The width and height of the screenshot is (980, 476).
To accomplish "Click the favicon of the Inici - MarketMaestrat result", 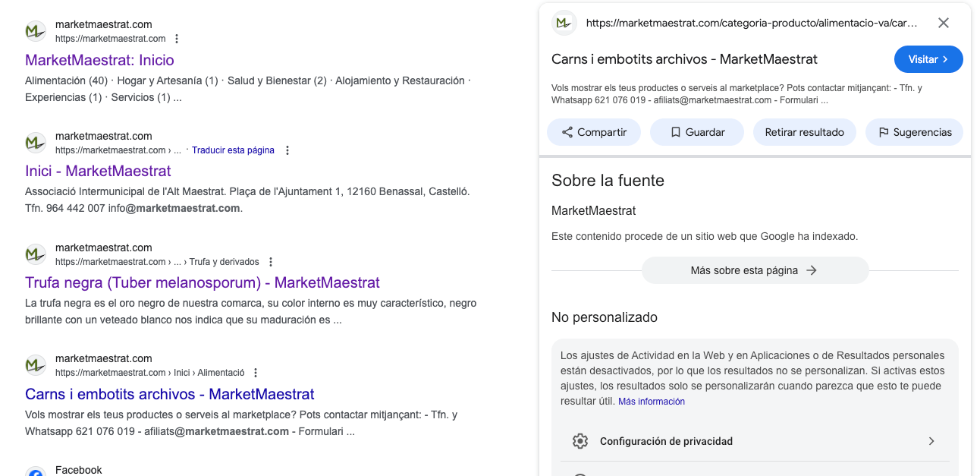I will click(x=36, y=143).
